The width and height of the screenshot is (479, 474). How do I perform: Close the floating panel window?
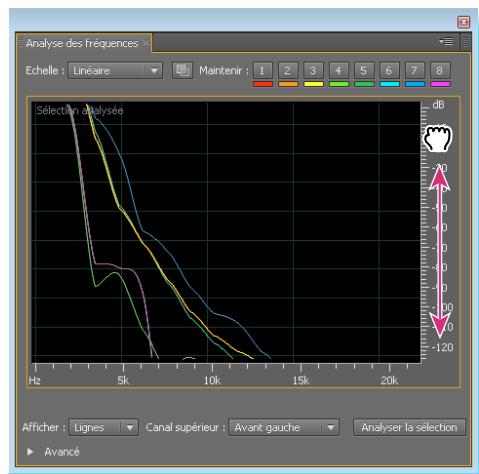pos(464,22)
